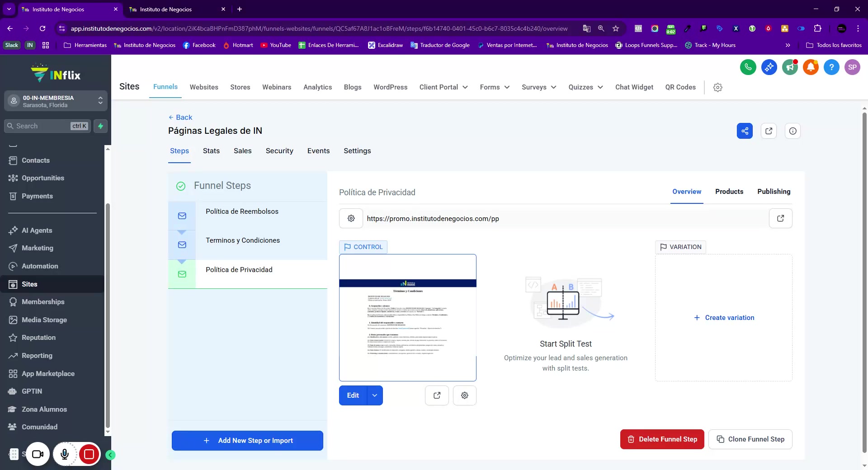This screenshot has height=470, width=868.
Task: Switch to the Stats tab
Action: (211, 151)
